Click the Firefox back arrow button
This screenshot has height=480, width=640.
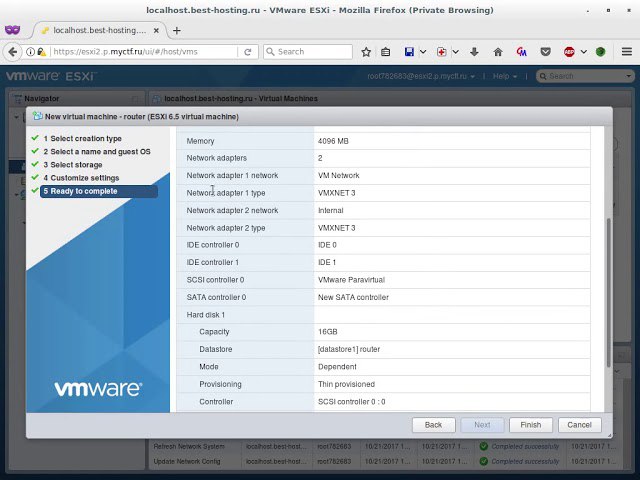click(x=13, y=52)
